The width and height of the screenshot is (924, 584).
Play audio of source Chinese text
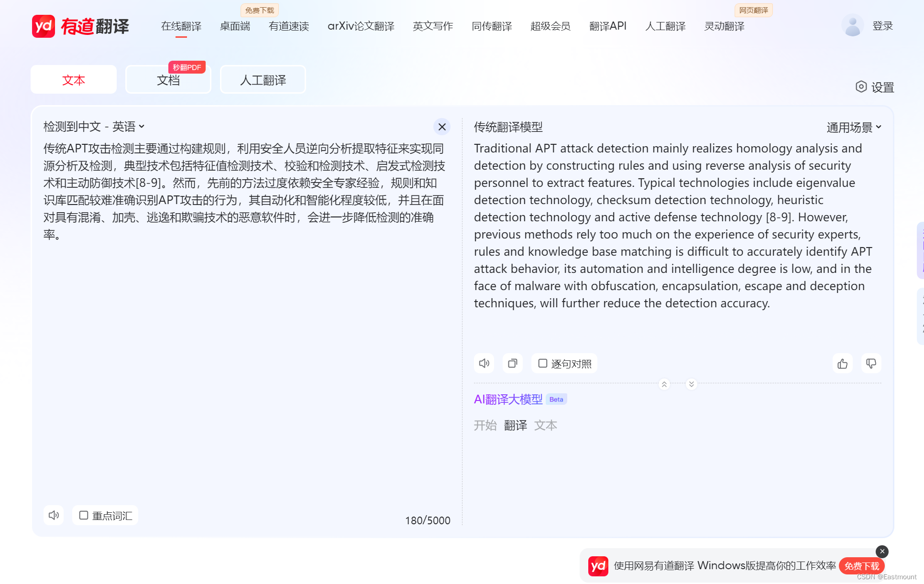tap(54, 515)
